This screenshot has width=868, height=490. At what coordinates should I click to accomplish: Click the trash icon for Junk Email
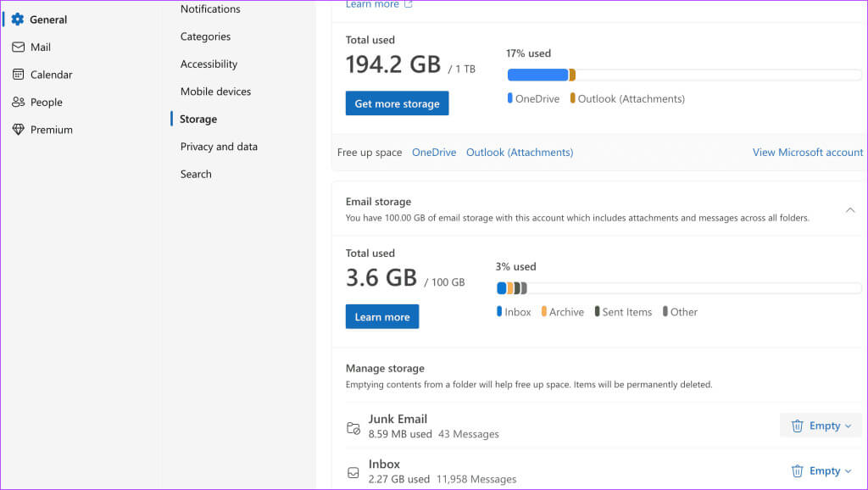(x=797, y=426)
